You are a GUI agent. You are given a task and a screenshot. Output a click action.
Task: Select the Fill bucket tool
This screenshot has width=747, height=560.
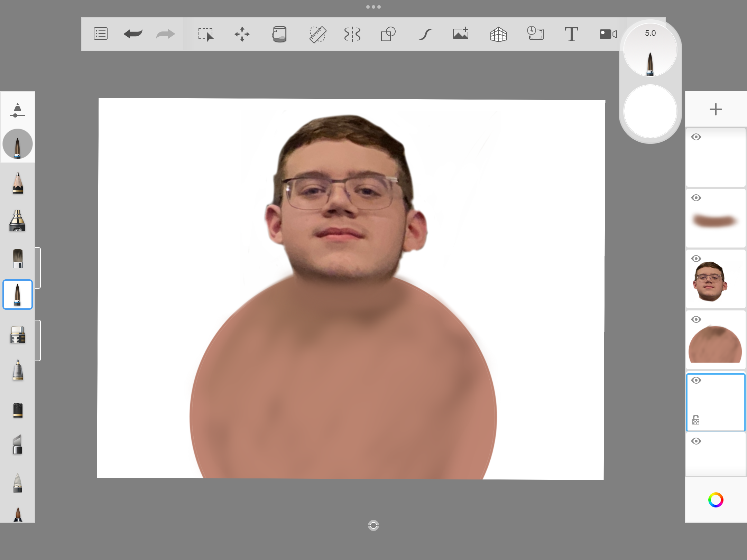coord(279,34)
